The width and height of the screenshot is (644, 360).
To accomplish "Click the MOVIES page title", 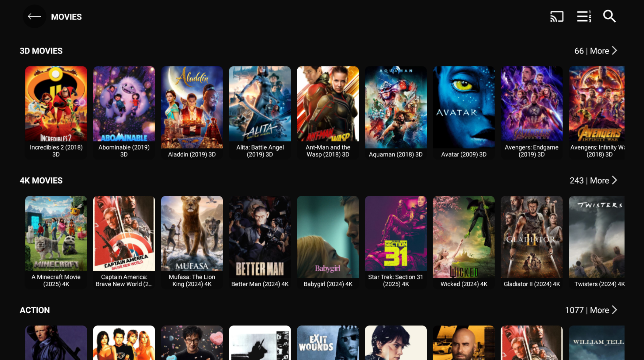I will [66, 17].
